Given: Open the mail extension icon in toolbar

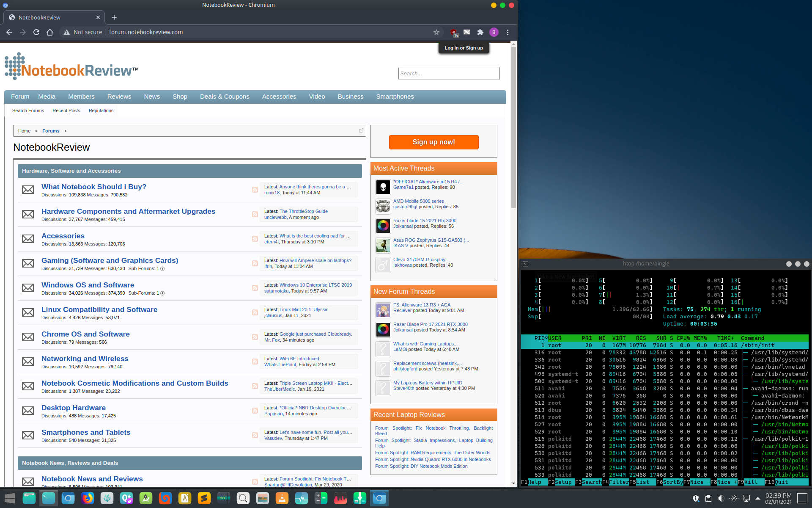Looking at the screenshot, I should (467, 32).
